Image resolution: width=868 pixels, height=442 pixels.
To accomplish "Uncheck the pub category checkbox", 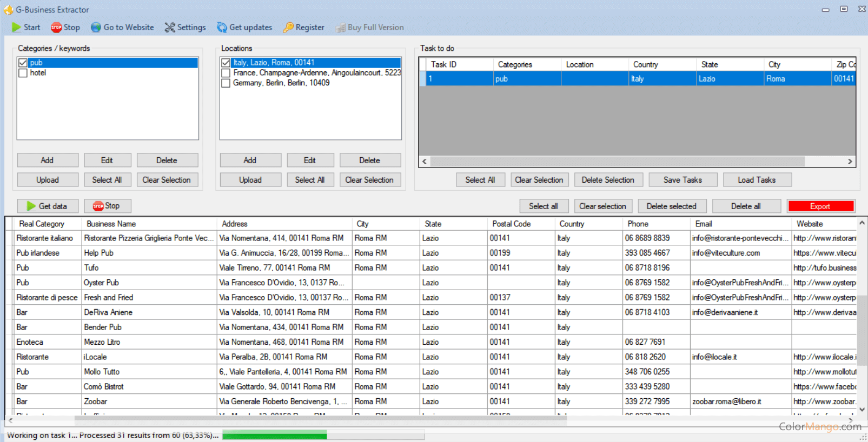I will [23, 63].
